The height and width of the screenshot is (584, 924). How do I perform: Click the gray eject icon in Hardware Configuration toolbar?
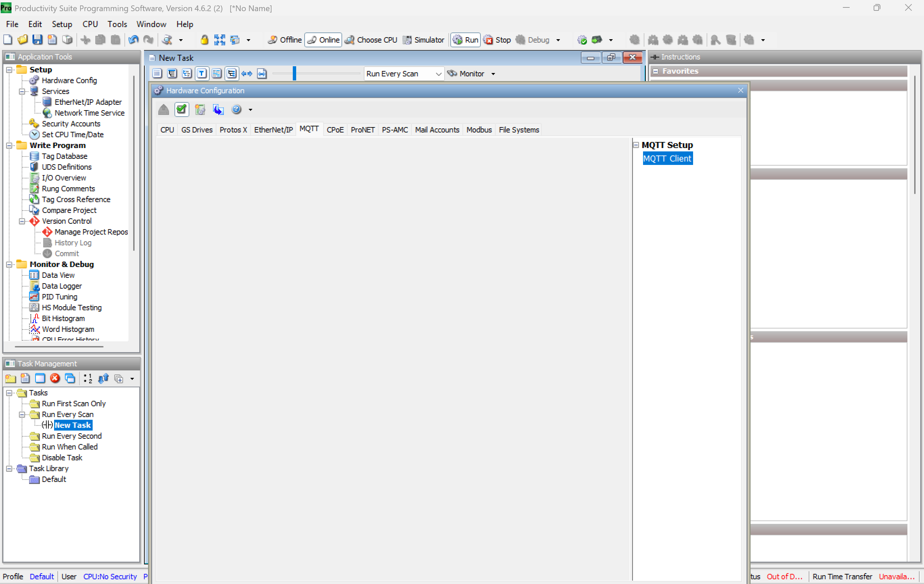pyautogui.click(x=163, y=109)
